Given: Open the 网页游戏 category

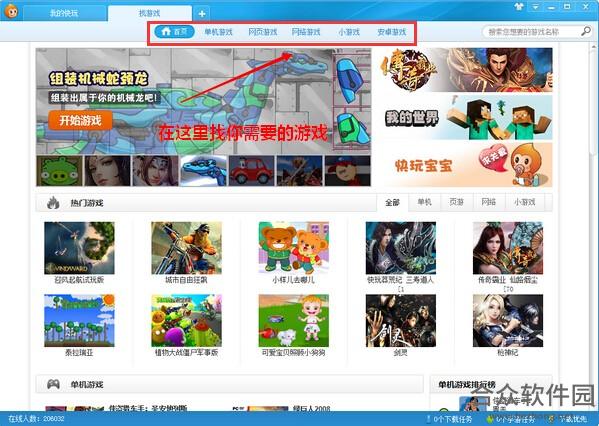Looking at the screenshot, I should coord(263,32).
